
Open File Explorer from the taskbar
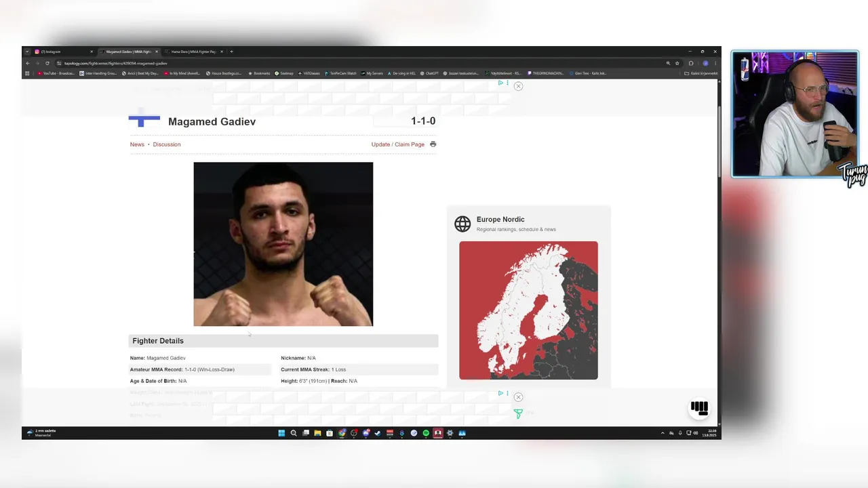click(x=317, y=433)
